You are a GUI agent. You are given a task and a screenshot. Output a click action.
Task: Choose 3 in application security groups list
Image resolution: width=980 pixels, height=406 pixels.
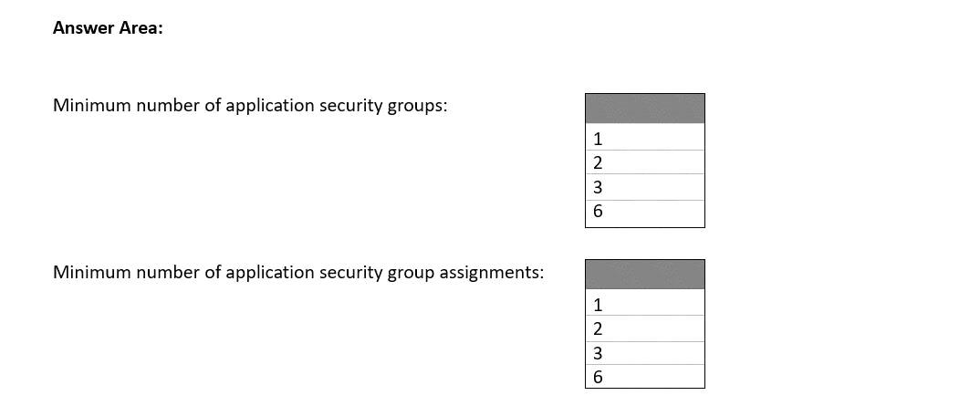[x=645, y=187]
